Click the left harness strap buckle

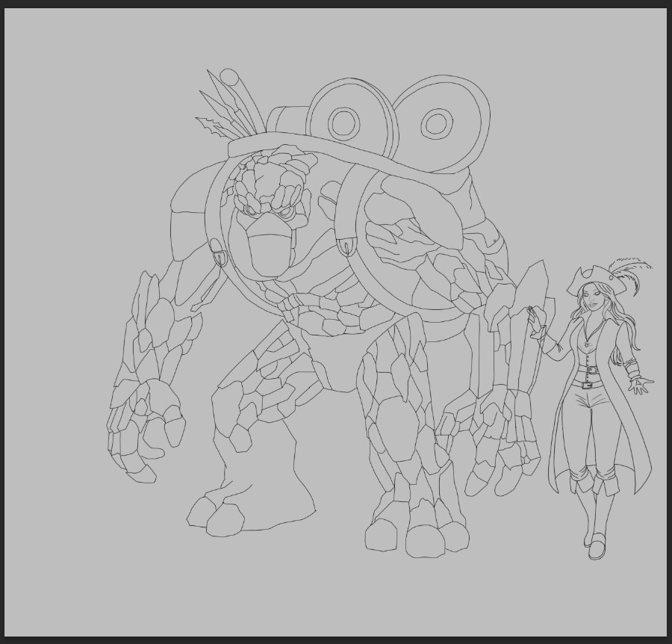pos(220,258)
